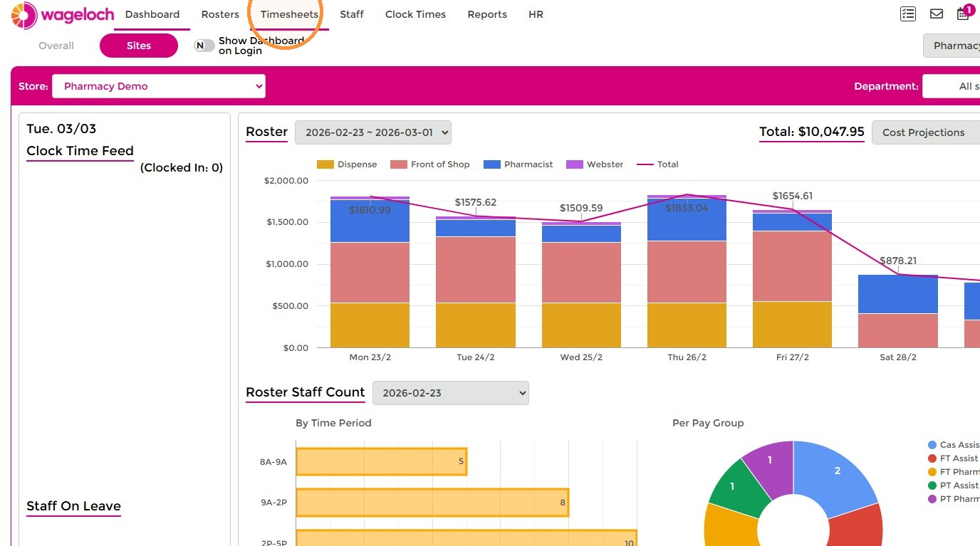Click the Tue. 03/03 date text
This screenshot has height=546, width=980.
(61, 129)
